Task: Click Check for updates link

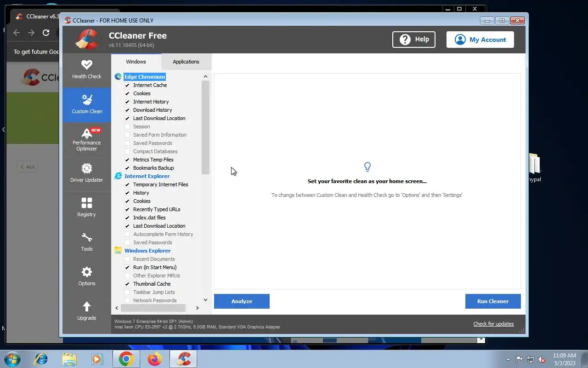Action: (x=493, y=324)
